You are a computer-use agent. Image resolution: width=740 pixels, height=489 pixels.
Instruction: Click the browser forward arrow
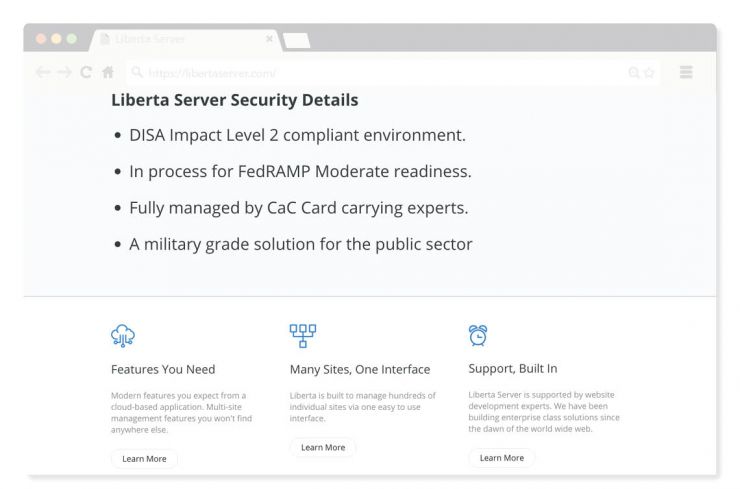coord(64,72)
